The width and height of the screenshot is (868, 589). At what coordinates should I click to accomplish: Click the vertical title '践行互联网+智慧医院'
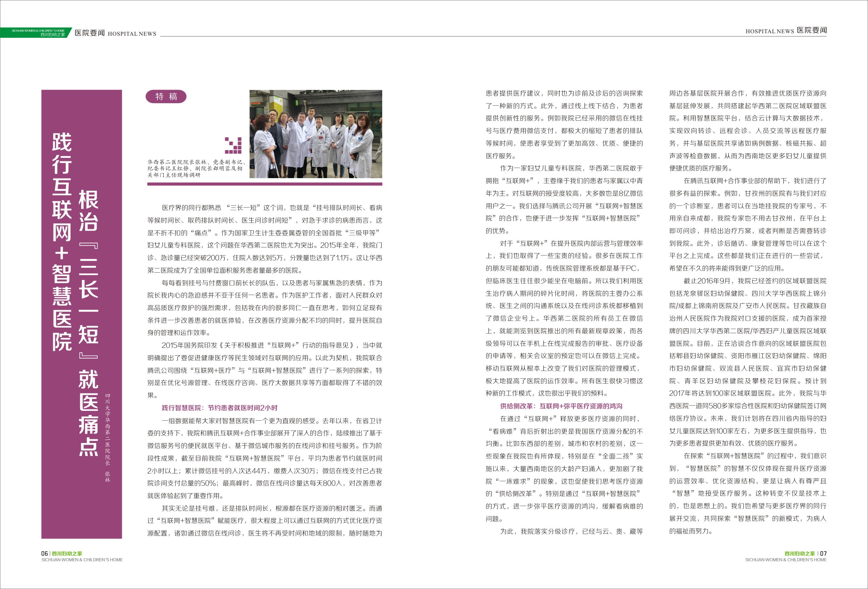[62, 241]
